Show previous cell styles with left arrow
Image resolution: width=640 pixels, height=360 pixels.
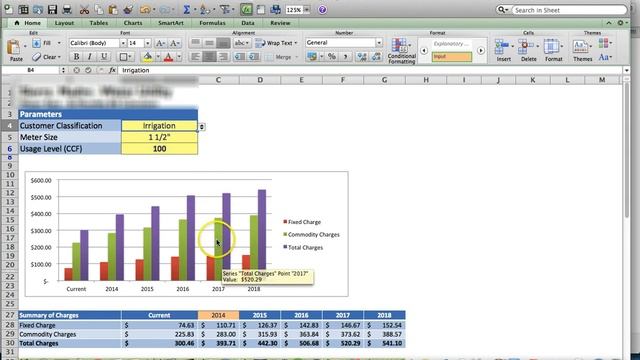click(x=424, y=51)
